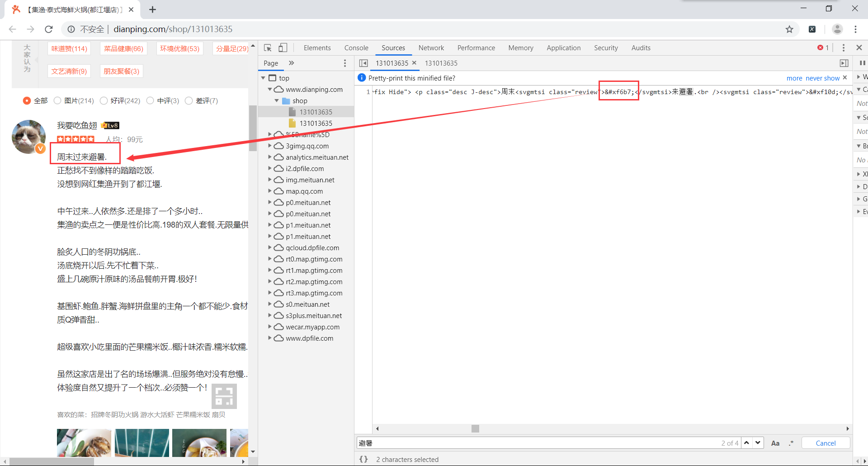The image size is (868, 466).
Task: Open the Application tab
Action: (x=563, y=48)
